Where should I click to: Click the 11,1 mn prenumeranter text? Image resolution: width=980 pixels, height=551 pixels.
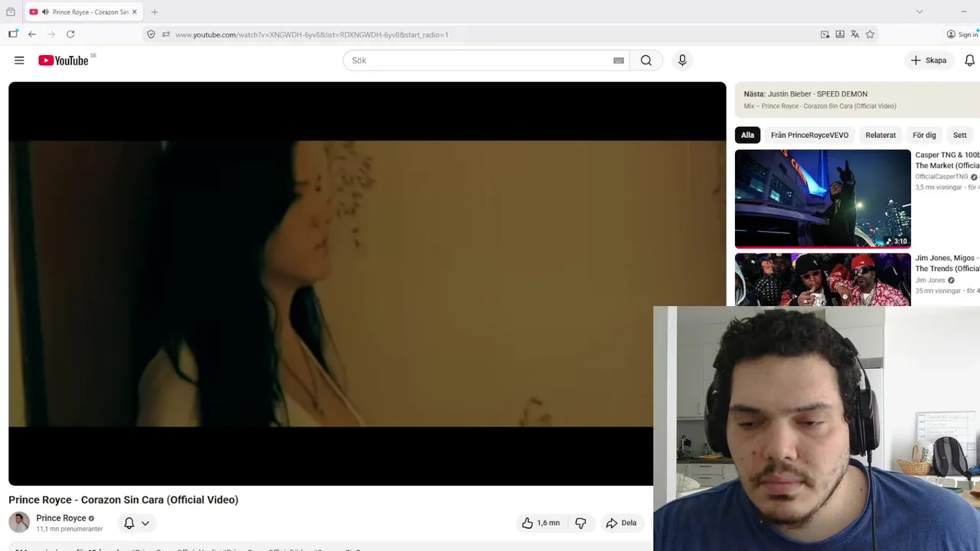(69, 529)
